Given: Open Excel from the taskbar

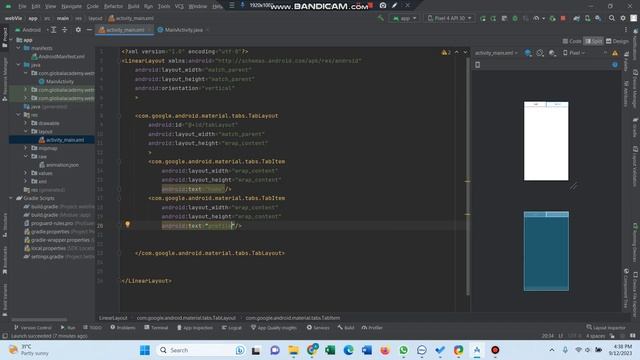Looking at the screenshot, I should [330, 350].
